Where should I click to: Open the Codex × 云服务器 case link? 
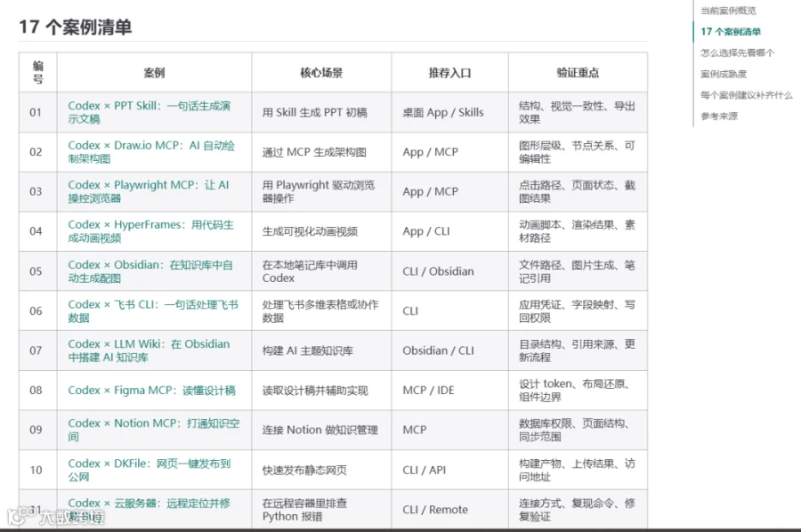(150, 510)
